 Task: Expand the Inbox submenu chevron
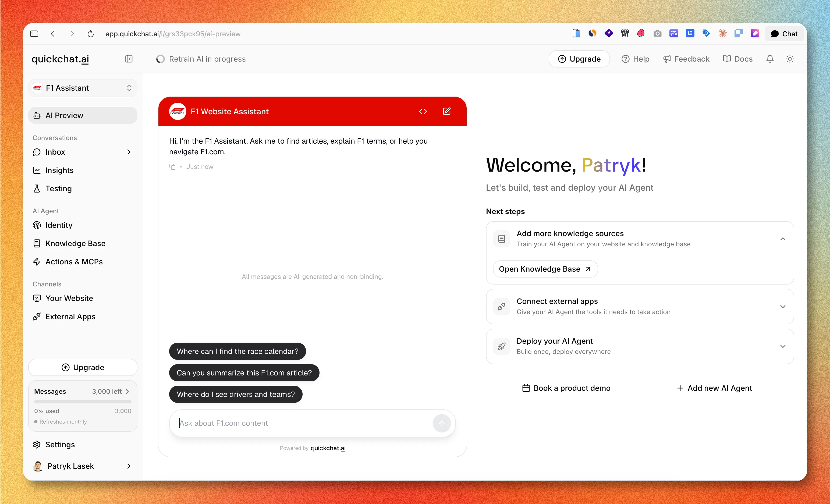[x=129, y=152]
